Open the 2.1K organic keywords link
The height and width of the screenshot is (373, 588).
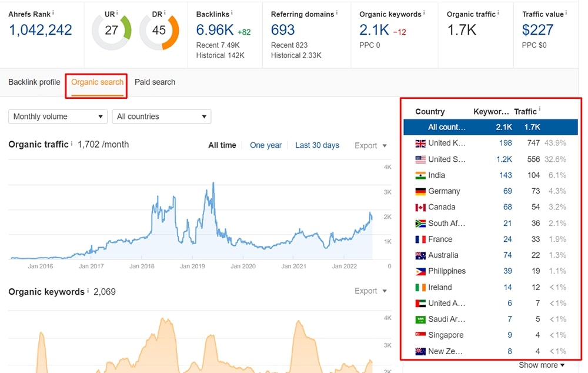pos(374,29)
